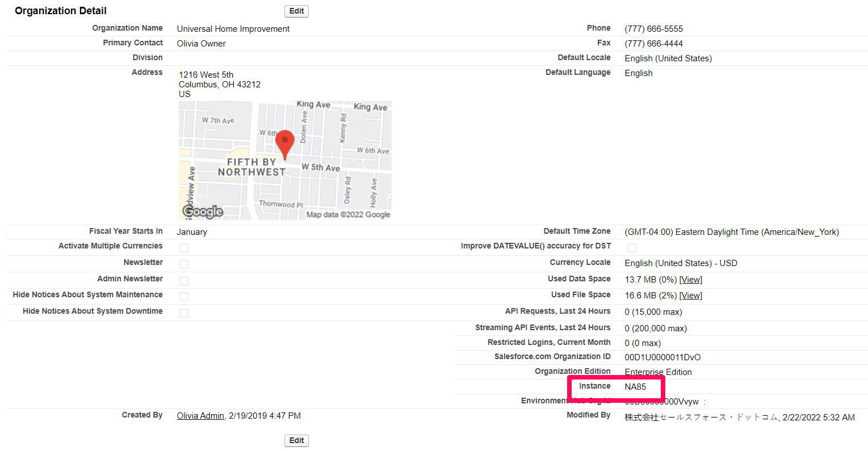Click the Salesforce.com Organization ID label

tap(552, 357)
